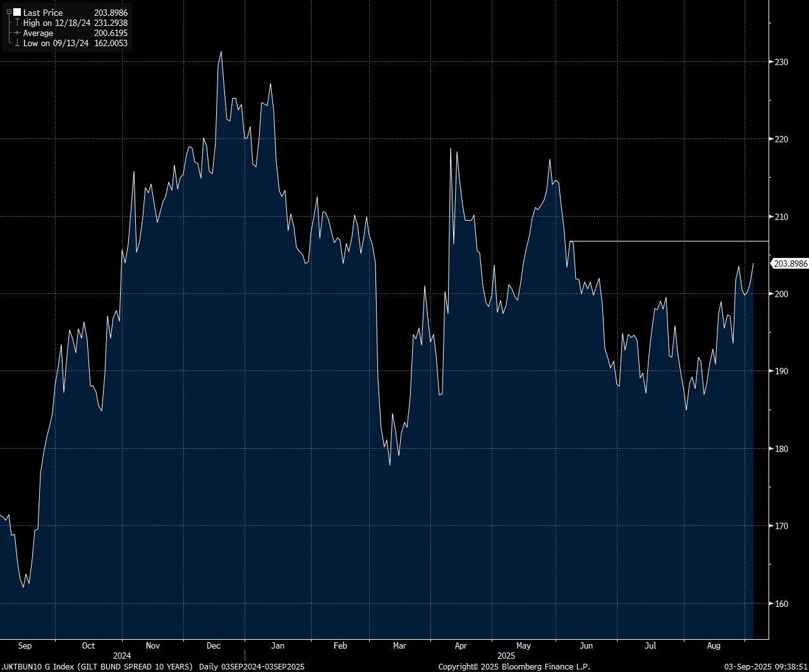Click the Average marker icon in legend
This screenshot has height=672, width=809.
[17, 33]
